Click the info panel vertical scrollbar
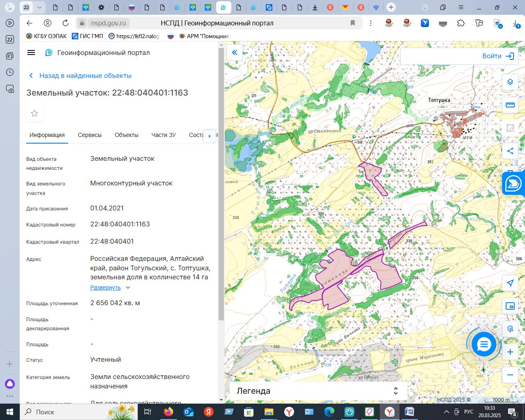 (x=221, y=184)
